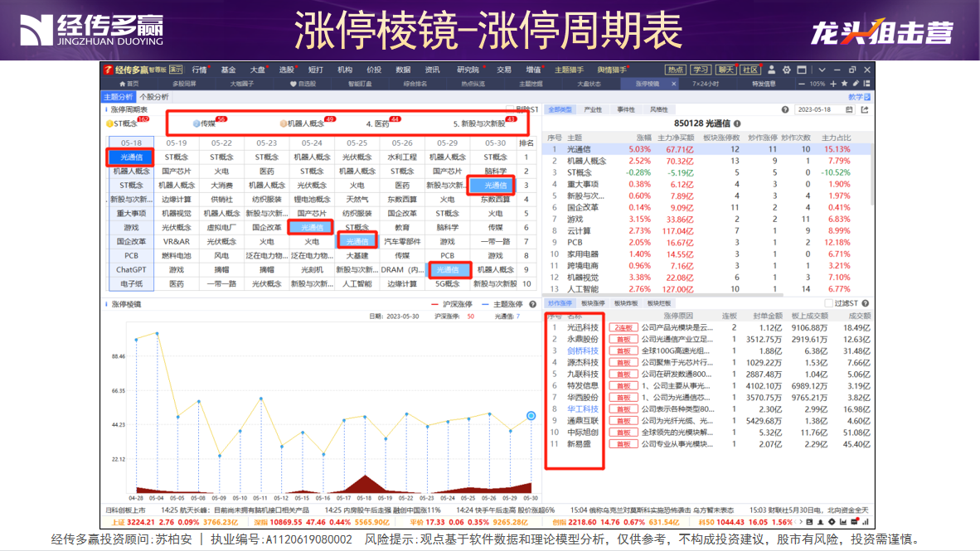Click the 演示 demo badge

(x=177, y=70)
